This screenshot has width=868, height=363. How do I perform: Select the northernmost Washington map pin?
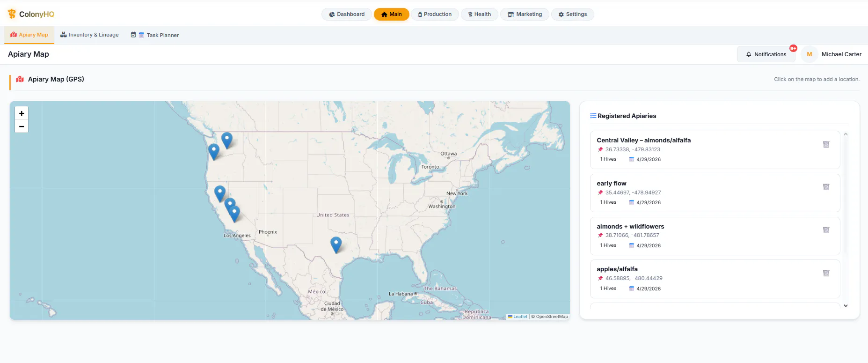[x=227, y=141]
